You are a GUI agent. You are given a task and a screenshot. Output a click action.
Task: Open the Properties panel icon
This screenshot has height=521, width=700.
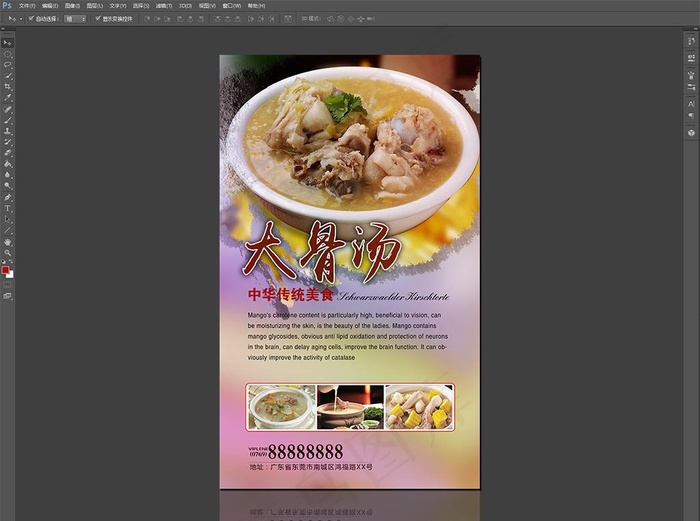coord(691,58)
